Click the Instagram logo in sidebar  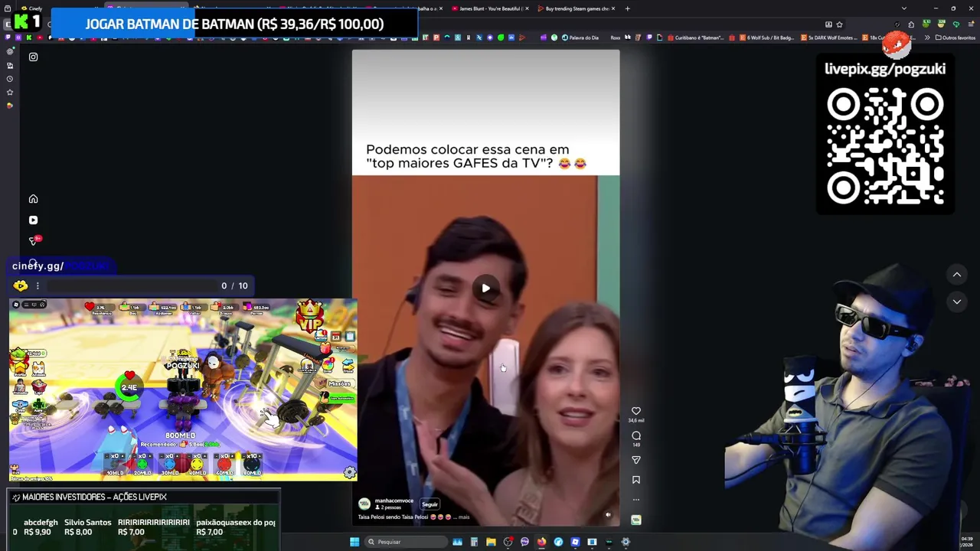coord(33,57)
